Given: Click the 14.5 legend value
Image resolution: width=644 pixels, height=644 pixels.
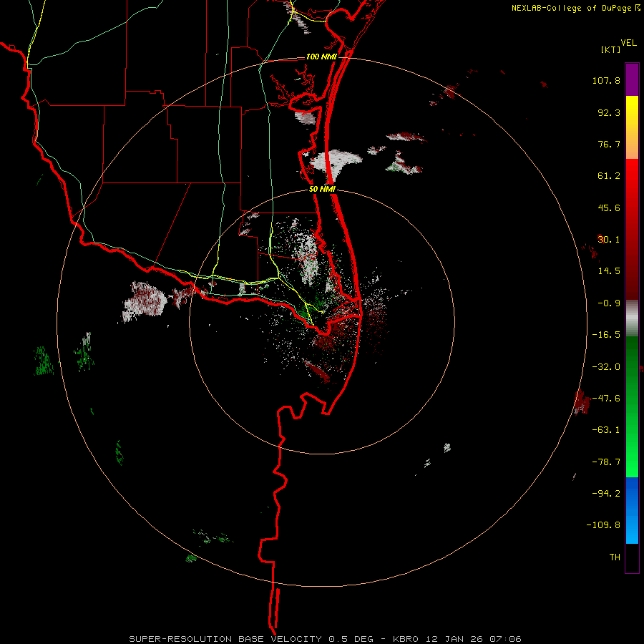Looking at the screenshot, I should tap(609, 271).
